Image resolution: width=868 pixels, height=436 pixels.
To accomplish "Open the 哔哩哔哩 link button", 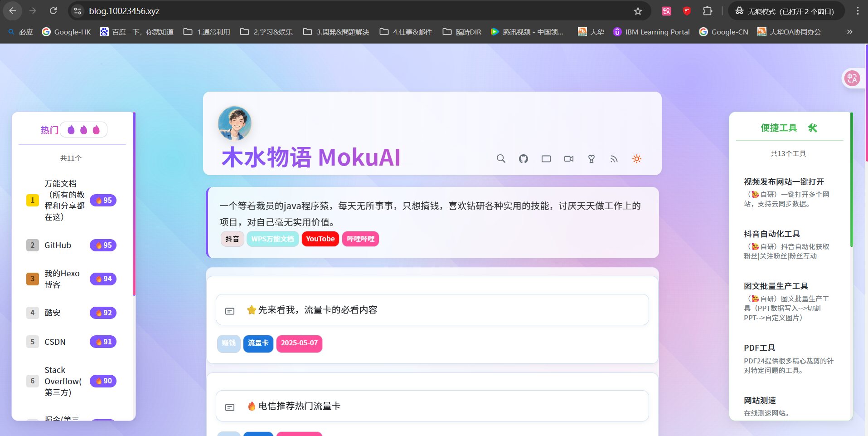I will (x=360, y=239).
